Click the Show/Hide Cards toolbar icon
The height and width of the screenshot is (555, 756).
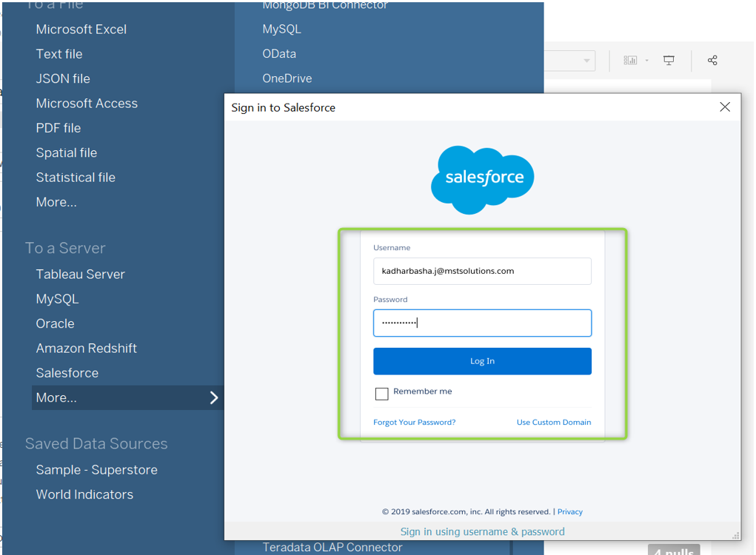[x=628, y=61]
